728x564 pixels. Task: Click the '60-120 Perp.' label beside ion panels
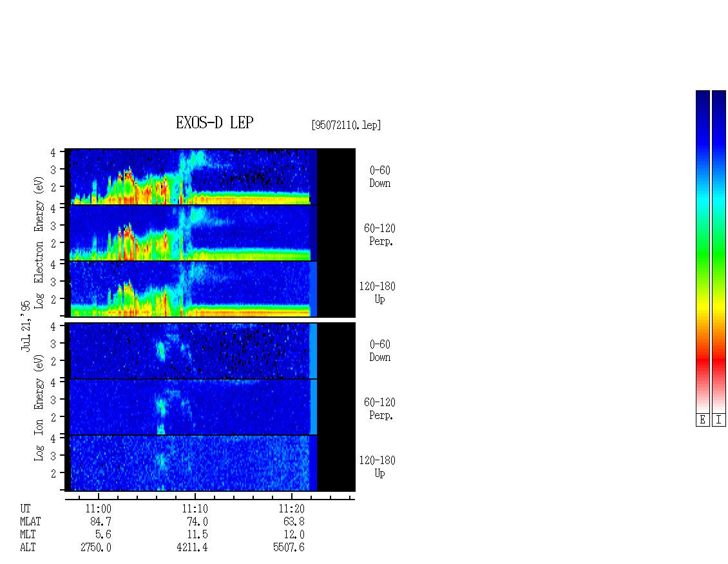coord(380,409)
